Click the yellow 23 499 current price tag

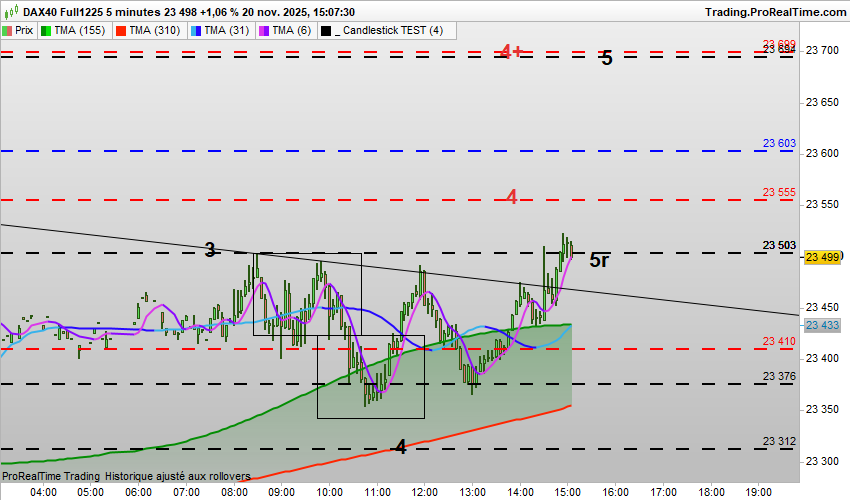822,257
